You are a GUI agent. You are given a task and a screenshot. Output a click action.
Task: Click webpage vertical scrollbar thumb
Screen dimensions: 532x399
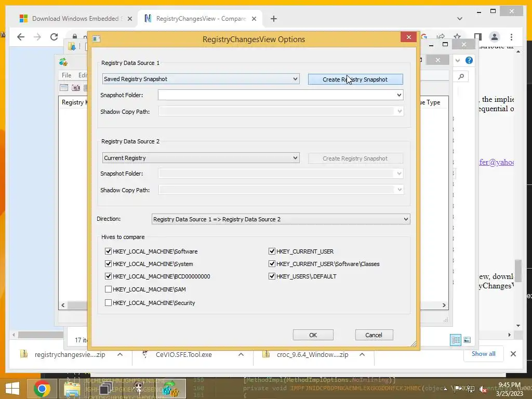tap(518, 270)
